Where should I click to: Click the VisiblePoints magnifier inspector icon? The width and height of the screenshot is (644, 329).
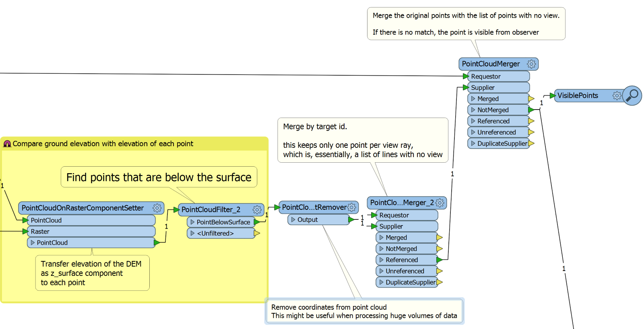632,95
